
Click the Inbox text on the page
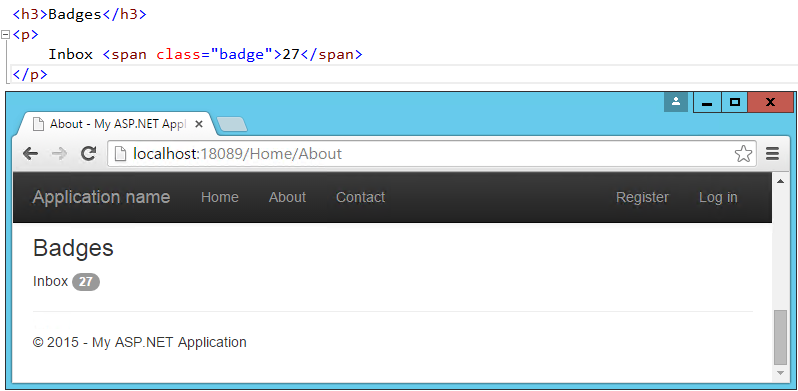click(x=50, y=281)
